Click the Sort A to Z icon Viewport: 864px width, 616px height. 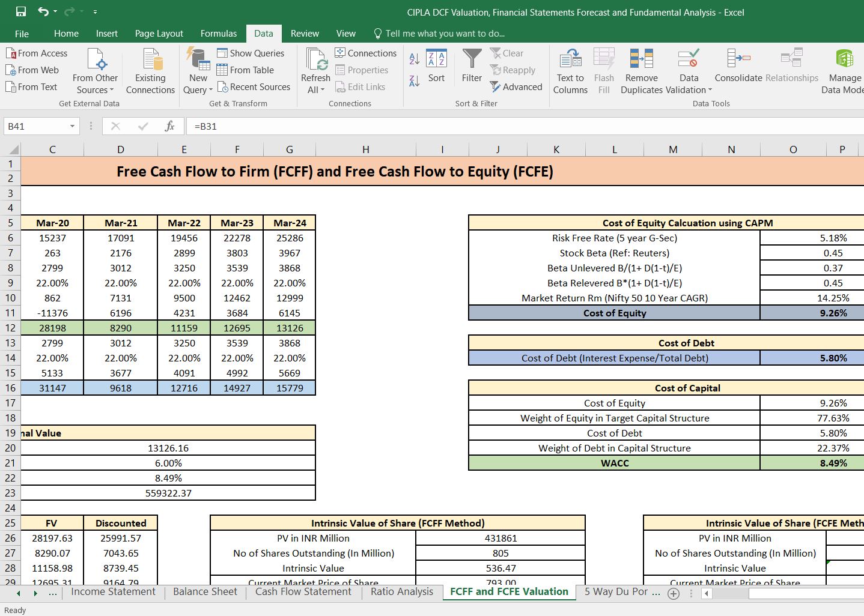coord(414,58)
